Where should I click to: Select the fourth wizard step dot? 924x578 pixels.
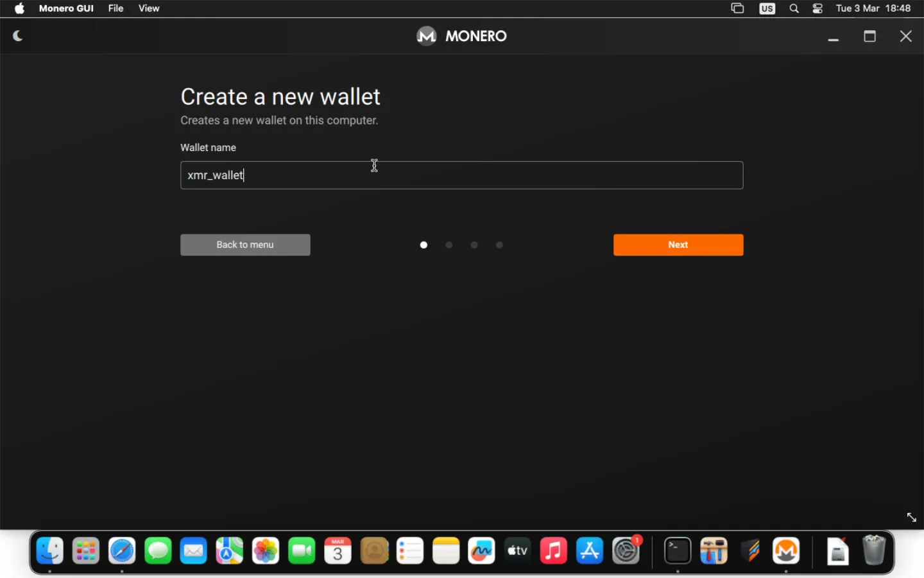point(500,245)
